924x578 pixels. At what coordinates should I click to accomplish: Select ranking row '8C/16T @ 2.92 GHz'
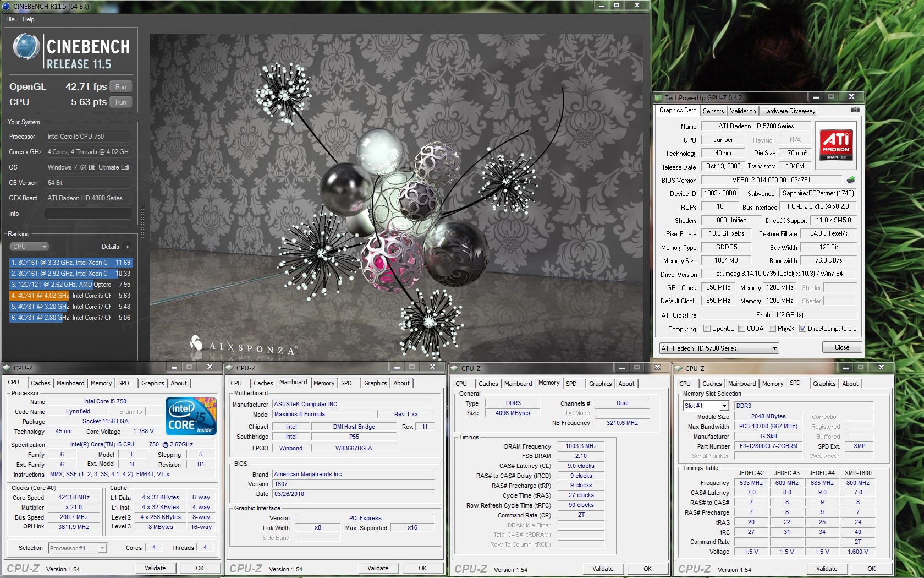coord(71,274)
